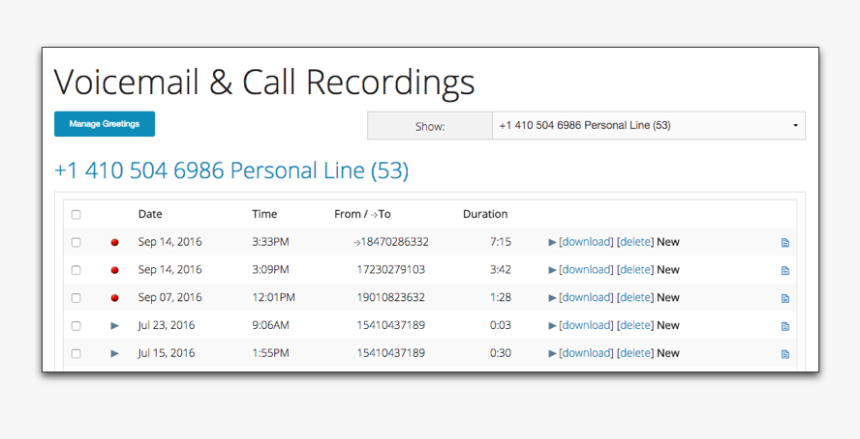Delete the recording from 17230279103
Image resolution: width=860 pixels, height=439 pixels.
click(634, 270)
